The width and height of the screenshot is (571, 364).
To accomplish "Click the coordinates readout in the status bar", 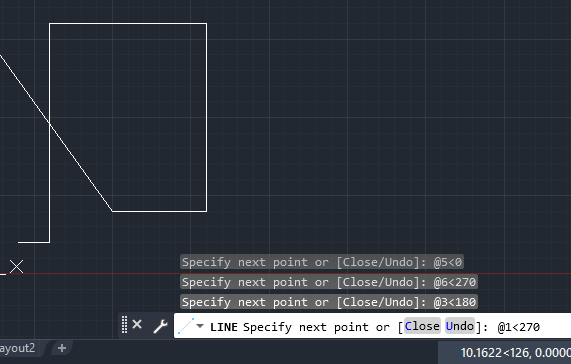I will click(515, 353).
